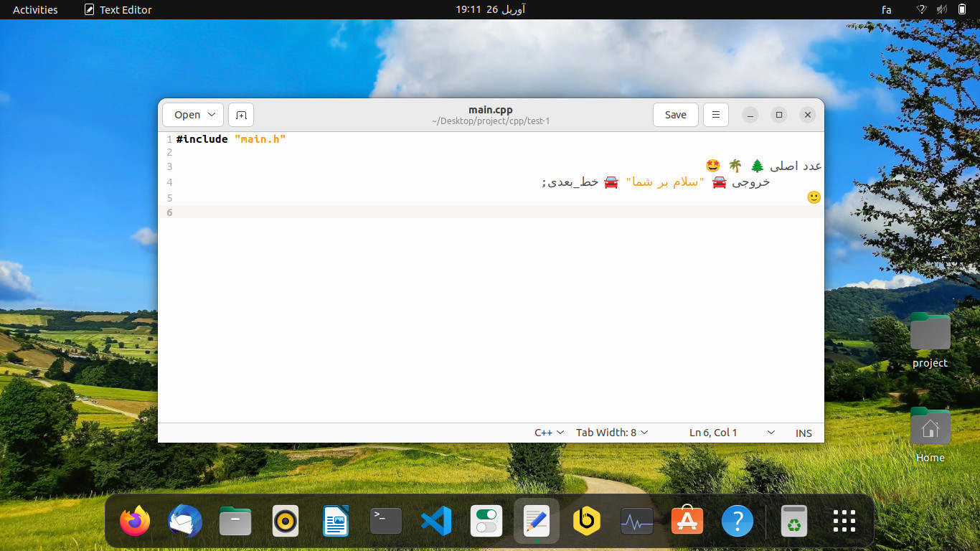Viewport: 980px width, 551px height.
Task: Open Thunderbird mail from the dock
Action: pos(185,521)
